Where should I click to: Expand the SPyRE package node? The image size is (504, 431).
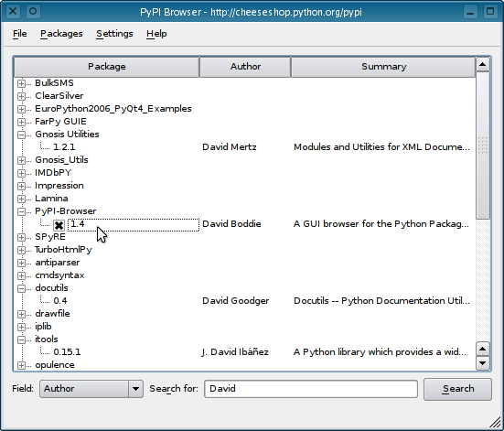pyautogui.click(x=21, y=237)
